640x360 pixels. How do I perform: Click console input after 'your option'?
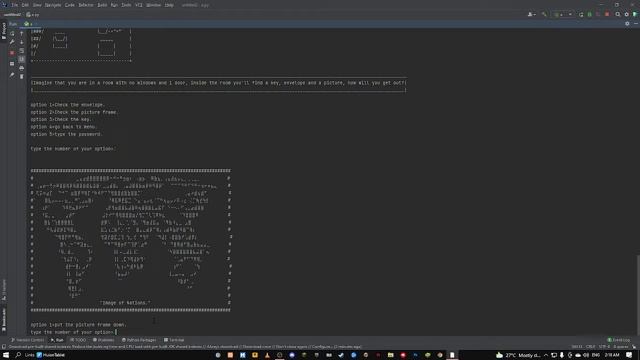coord(116,332)
